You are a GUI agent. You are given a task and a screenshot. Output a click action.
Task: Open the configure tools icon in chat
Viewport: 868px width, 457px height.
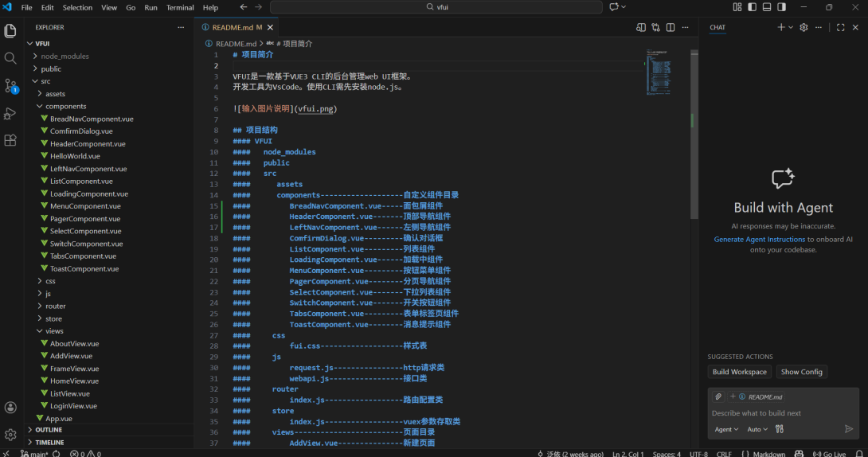click(x=780, y=429)
